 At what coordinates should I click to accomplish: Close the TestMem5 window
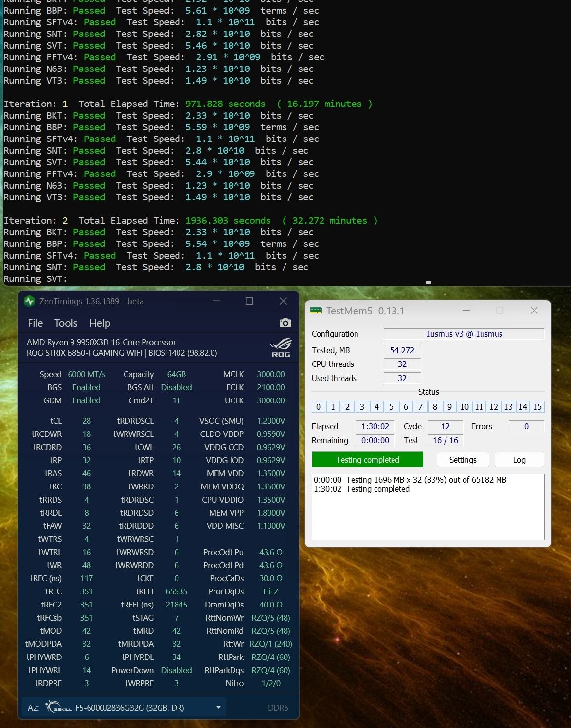pos(534,311)
